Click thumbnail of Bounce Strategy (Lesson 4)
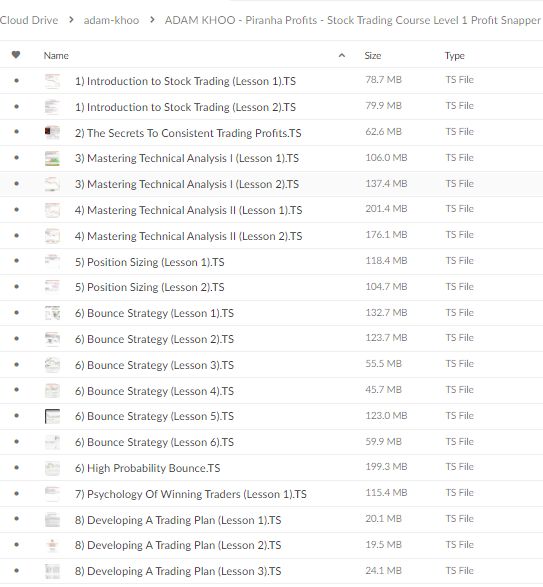 pyautogui.click(x=52, y=391)
